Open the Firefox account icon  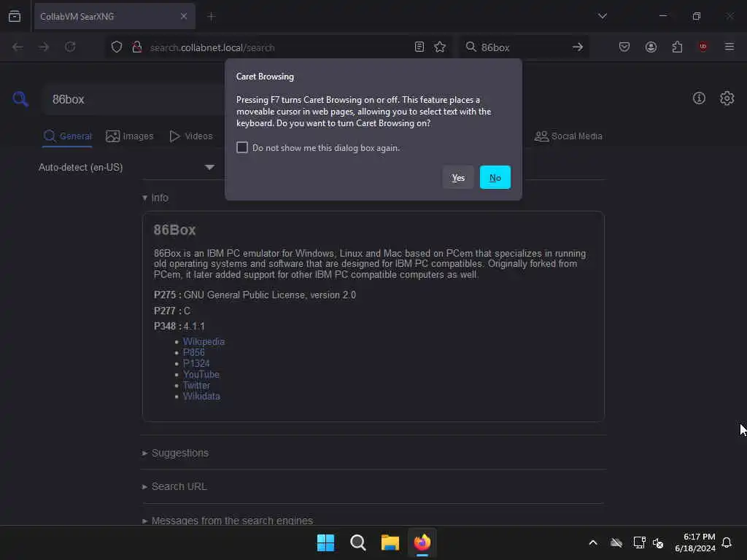(x=651, y=47)
